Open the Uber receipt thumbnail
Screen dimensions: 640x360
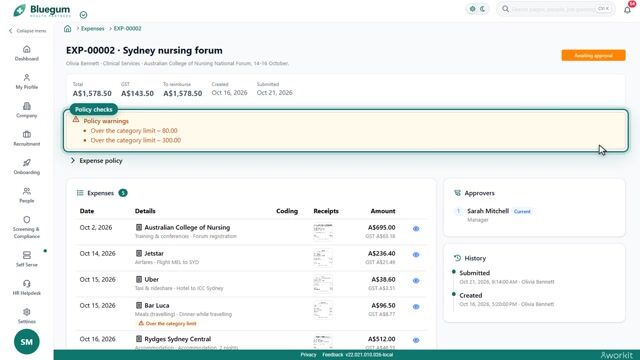coord(323,284)
